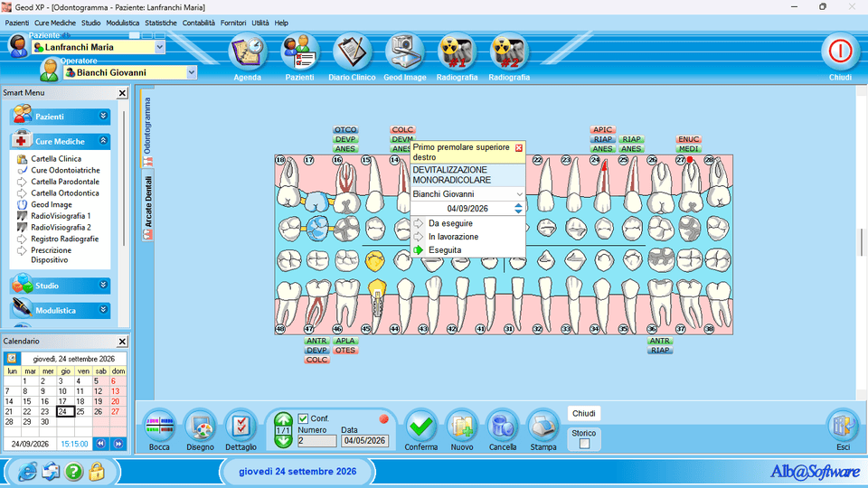
Task: Adjust date with popup stepper arrows
Action: point(518,209)
